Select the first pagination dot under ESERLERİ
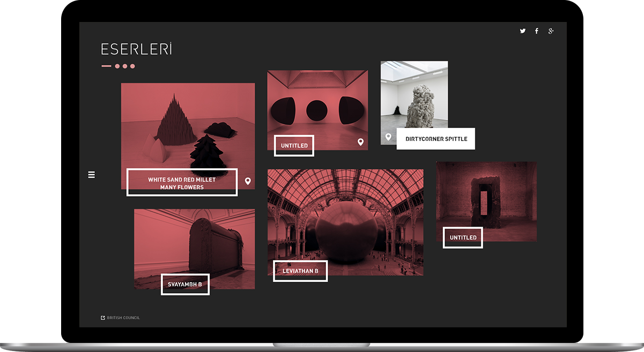Viewport: 644px width, 352px height. [116, 66]
